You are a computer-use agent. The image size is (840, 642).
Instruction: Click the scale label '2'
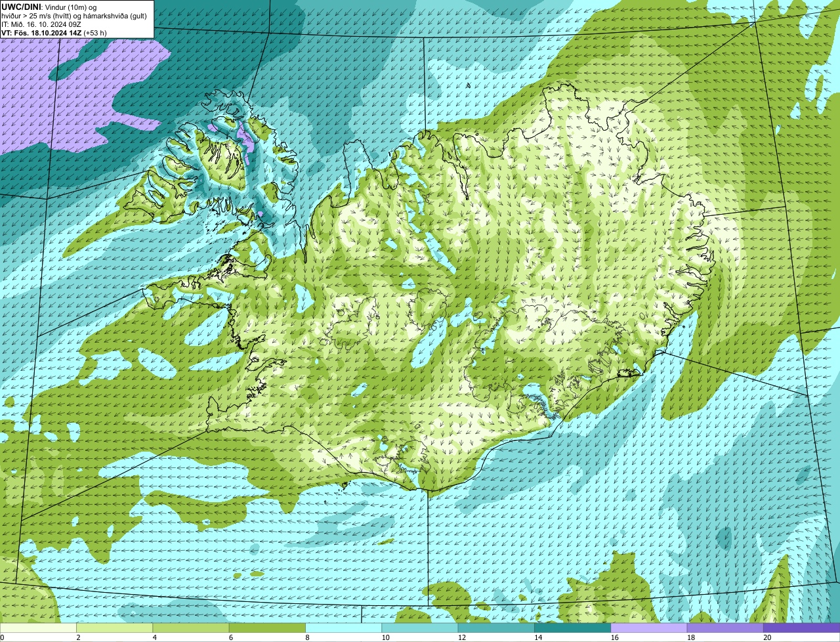[78, 637]
